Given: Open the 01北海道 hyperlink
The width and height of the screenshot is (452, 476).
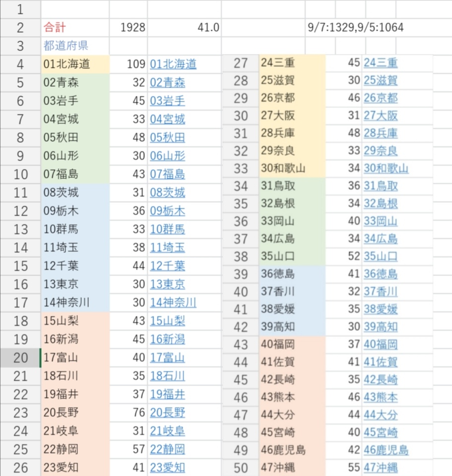Looking at the screenshot, I should (173, 64).
